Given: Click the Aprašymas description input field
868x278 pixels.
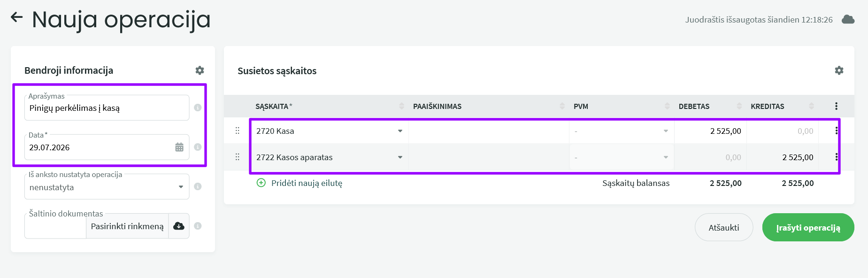Looking at the screenshot, I should tap(107, 108).
